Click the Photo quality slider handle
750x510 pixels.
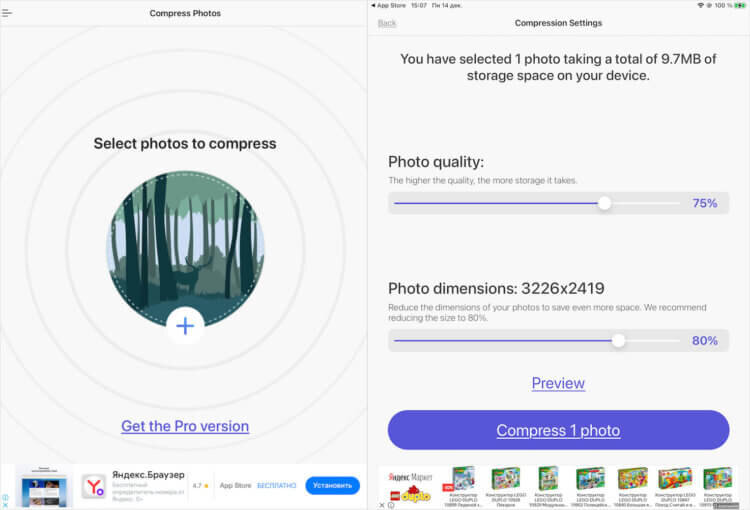click(605, 203)
